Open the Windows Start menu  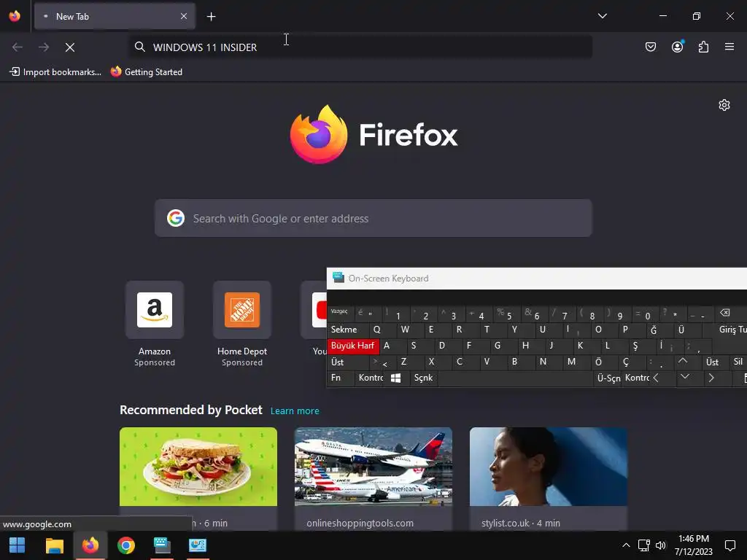[x=18, y=545]
